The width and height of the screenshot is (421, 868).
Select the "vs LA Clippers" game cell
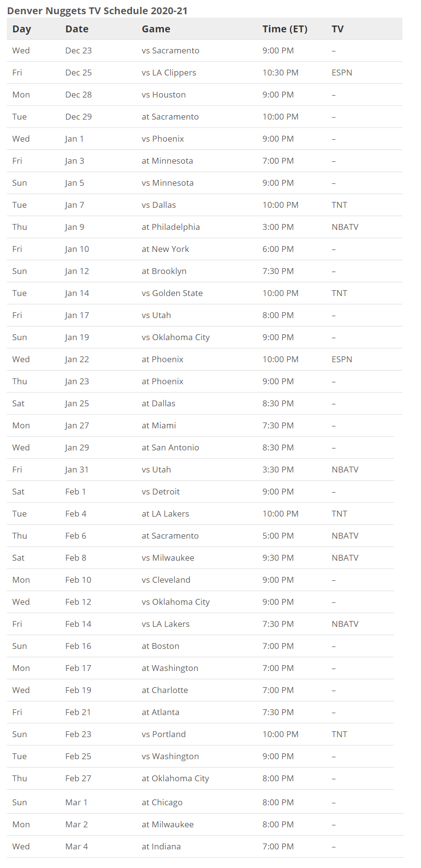coord(169,73)
